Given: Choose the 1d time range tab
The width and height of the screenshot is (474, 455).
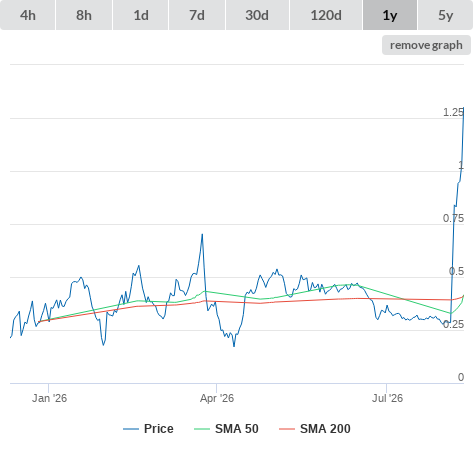Looking at the screenshot, I should 141,15.
